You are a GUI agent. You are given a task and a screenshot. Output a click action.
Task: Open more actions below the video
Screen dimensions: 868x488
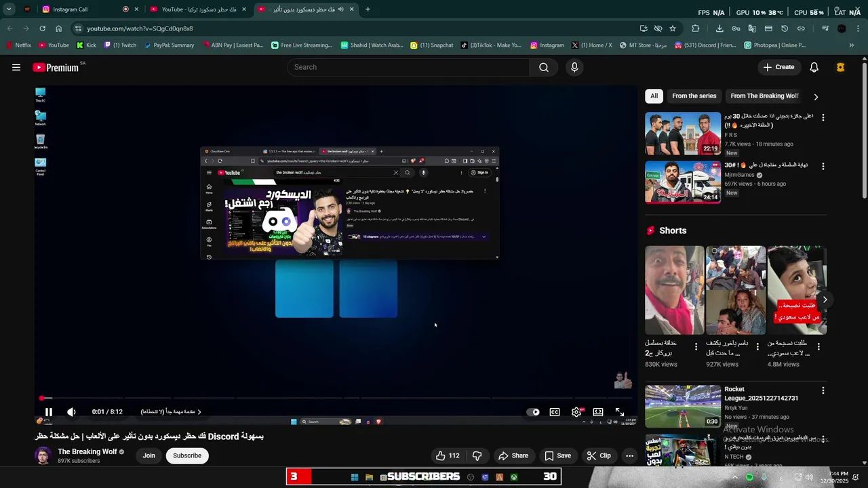(629, 455)
